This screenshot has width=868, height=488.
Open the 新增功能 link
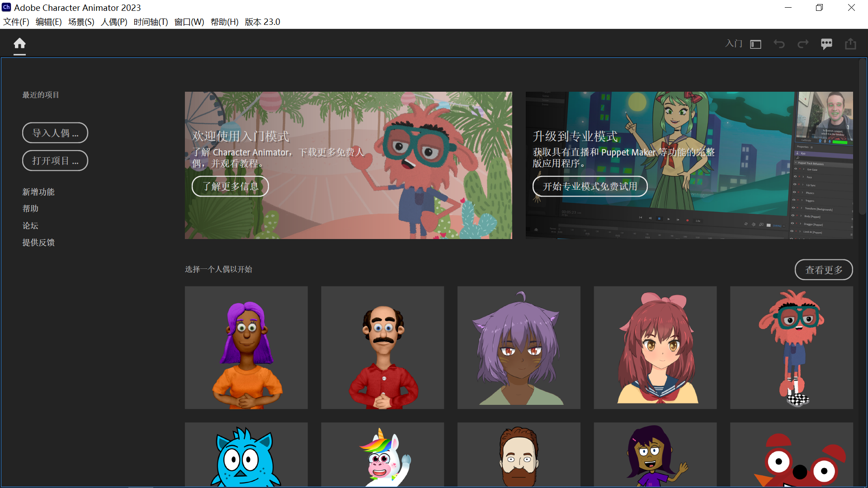[38, 192]
